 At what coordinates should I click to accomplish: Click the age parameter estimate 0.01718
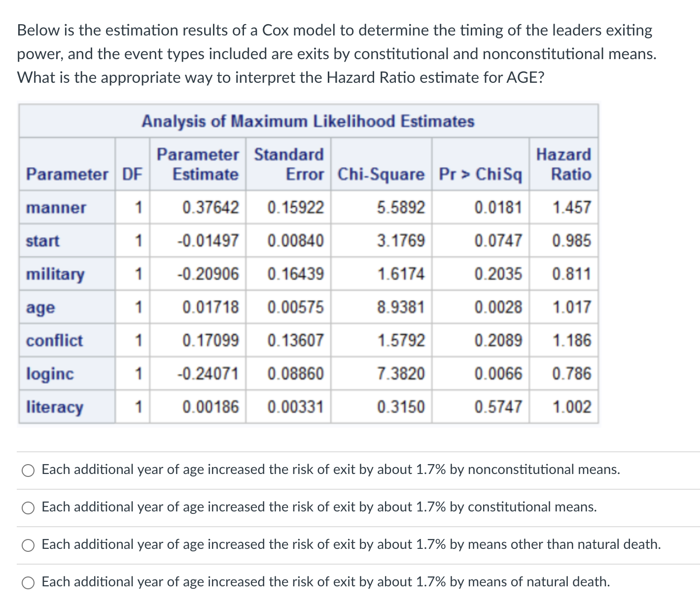210,307
